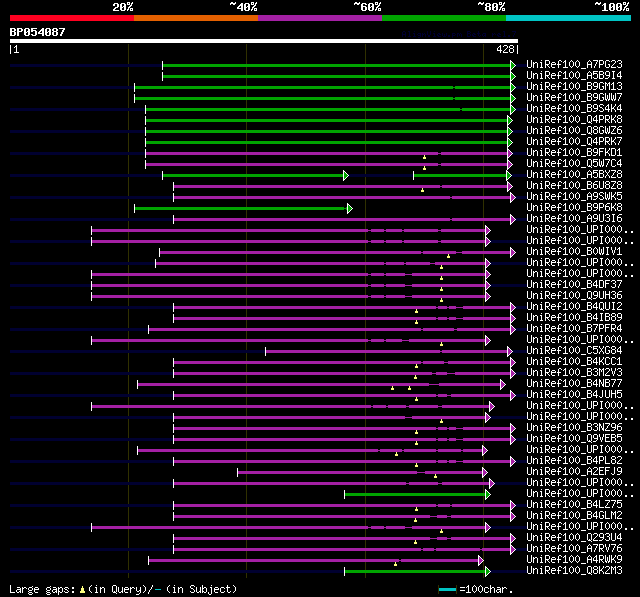Open hit UniRef100_Q5W7C4
Image resolution: width=640 pixels, height=597 pixels.
coord(574,164)
